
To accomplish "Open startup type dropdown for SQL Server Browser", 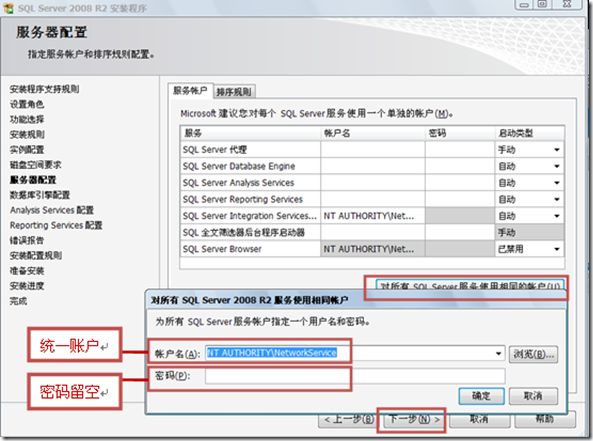I will 557,249.
